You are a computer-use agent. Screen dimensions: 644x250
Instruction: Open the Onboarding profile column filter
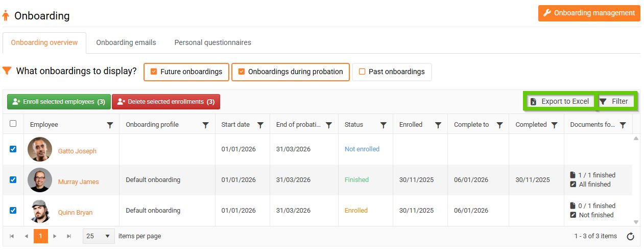tap(205, 125)
